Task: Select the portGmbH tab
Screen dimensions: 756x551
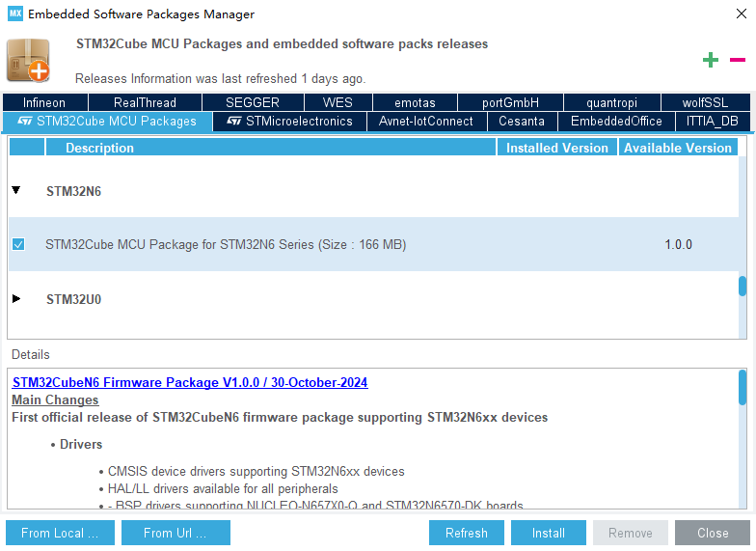Action: click(510, 102)
